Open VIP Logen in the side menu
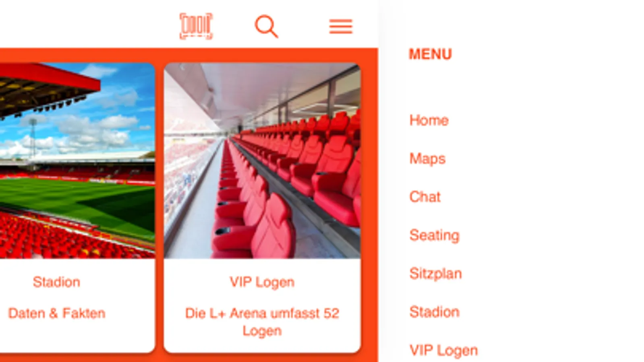This screenshot has height=362, width=644. (x=443, y=350)
